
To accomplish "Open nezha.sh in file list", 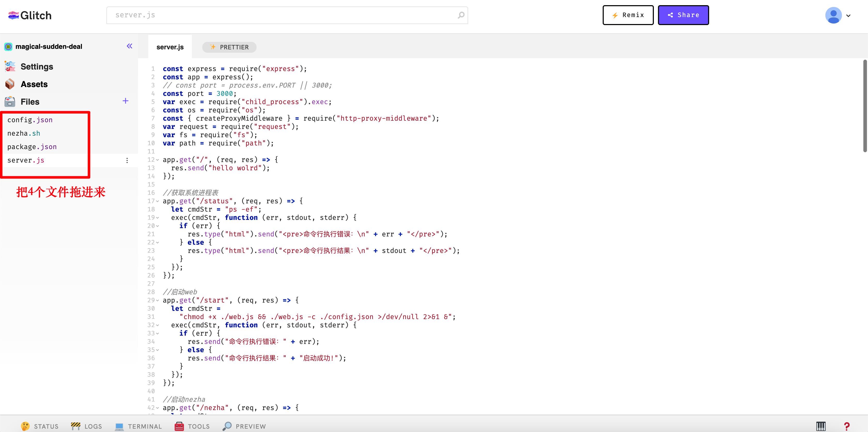I will [x=24, y=133].
